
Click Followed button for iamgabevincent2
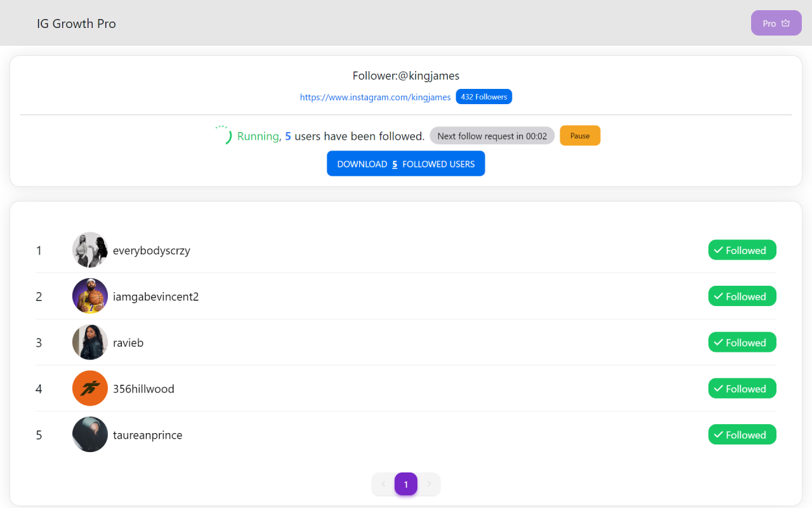click(x=742, y=296)
